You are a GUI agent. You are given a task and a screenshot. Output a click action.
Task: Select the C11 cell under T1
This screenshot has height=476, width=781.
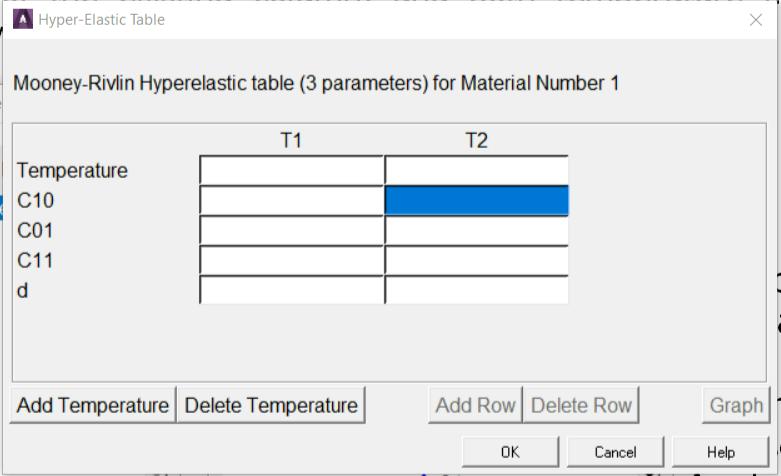[x=291, y=260]
